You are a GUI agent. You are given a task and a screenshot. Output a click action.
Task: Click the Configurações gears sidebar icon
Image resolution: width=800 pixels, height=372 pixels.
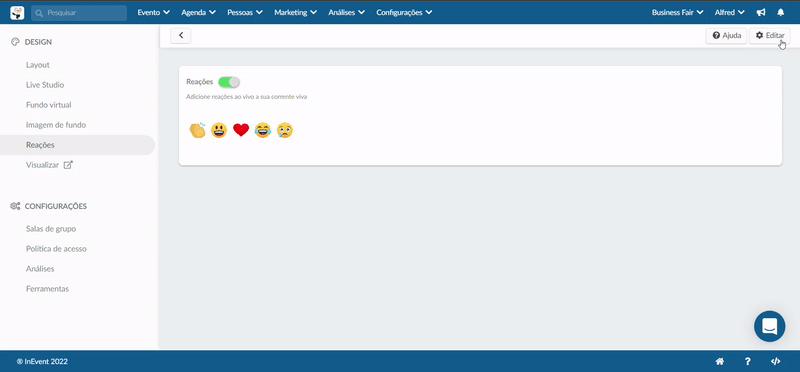[x=15, y=206]
